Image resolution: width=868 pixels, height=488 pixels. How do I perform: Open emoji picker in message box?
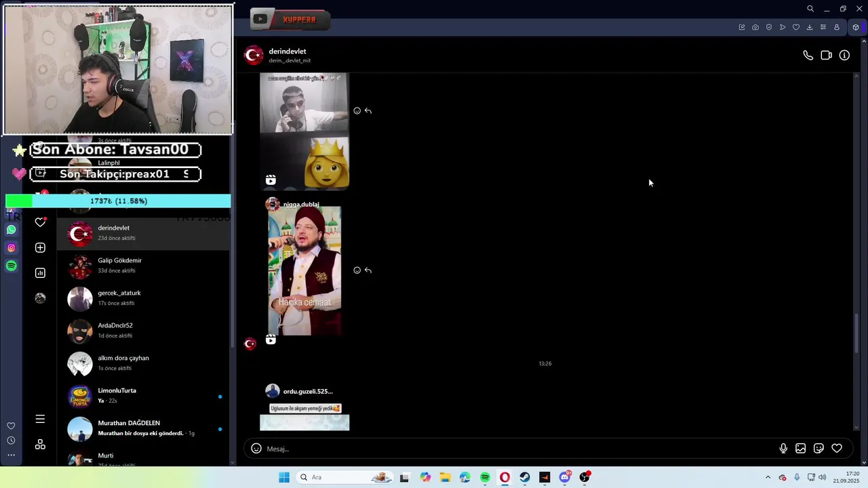pos(256,449)
